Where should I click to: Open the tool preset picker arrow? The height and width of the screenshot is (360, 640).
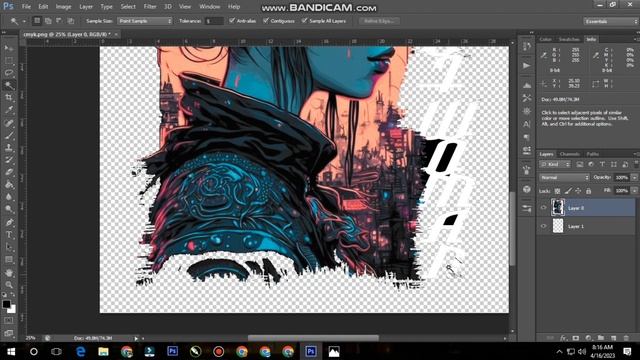pyautogui.click(x=24, y=21)
